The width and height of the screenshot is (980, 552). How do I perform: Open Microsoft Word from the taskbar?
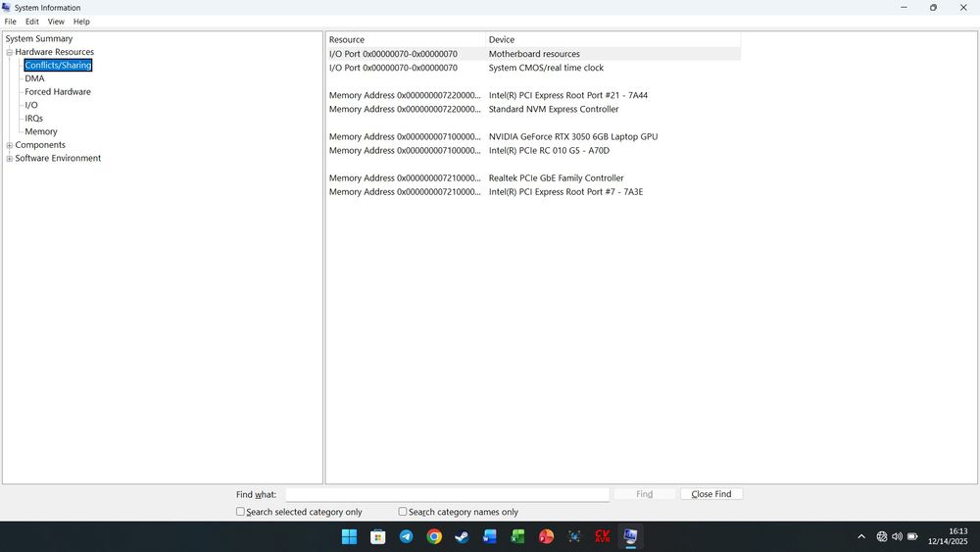tap(489, 536)
